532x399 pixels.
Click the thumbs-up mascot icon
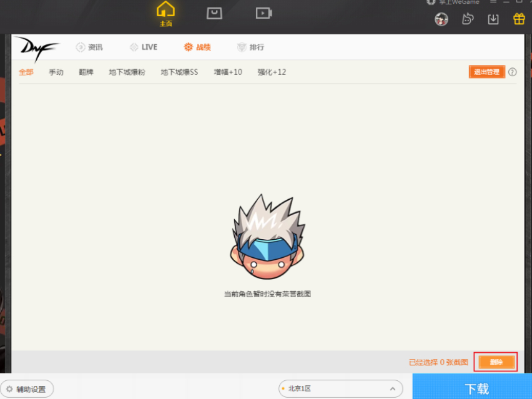(x=468, y=19)
